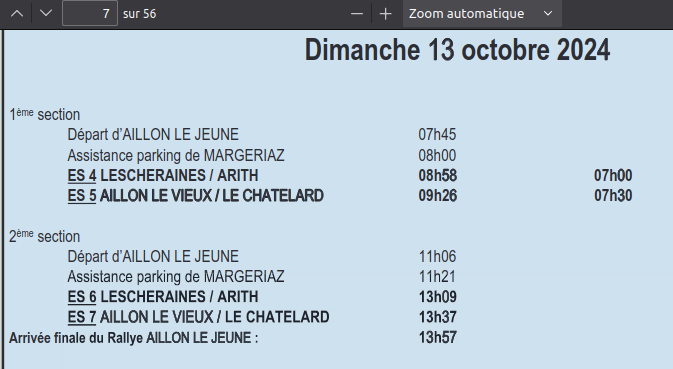Click the underlined ES 6 label
Viewport: 673px width, 369px height.
[82, 297]
